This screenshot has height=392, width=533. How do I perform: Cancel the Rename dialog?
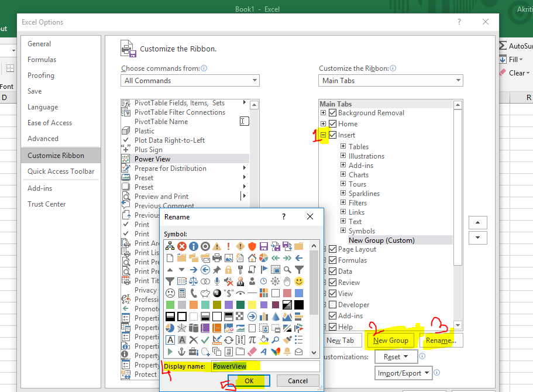coord(298,381)
